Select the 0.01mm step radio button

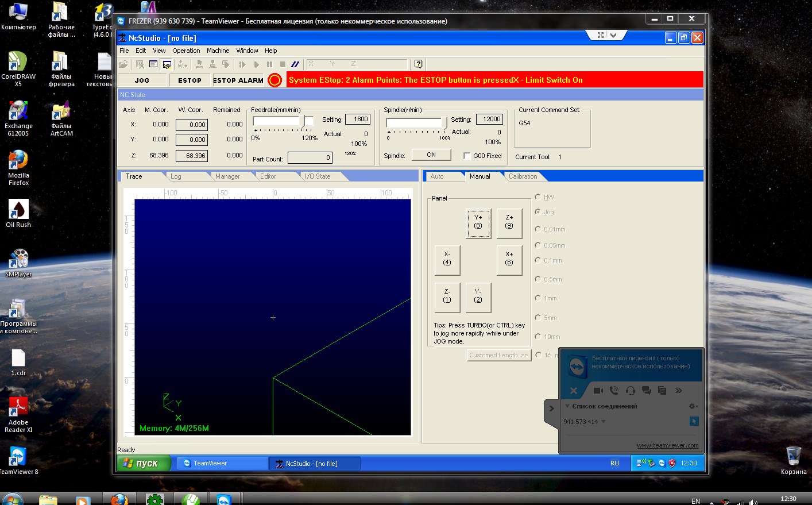[x=538, y=229]
